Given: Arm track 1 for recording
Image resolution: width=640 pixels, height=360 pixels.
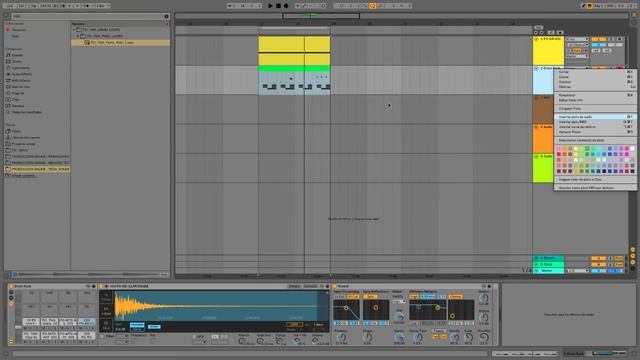Looking at the screenshot, I should [620, 39].
